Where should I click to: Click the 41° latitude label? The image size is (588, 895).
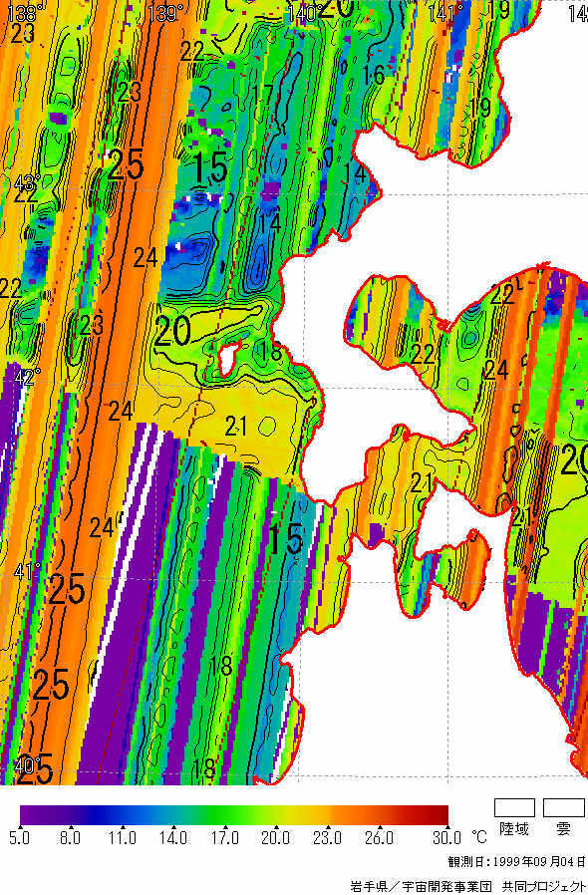coord(27,571)
